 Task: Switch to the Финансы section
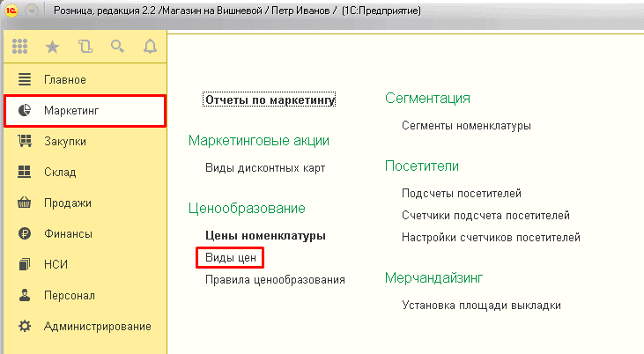[68, 233]
